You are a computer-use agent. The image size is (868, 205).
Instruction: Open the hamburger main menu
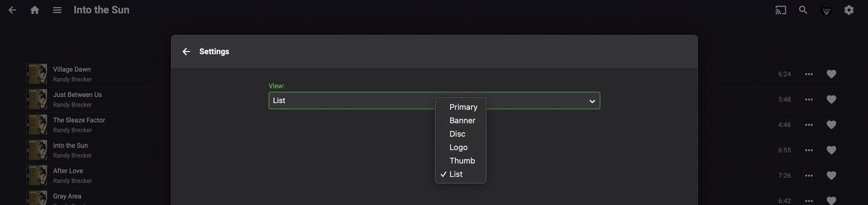pyautogui.click(x=57, y=10)
